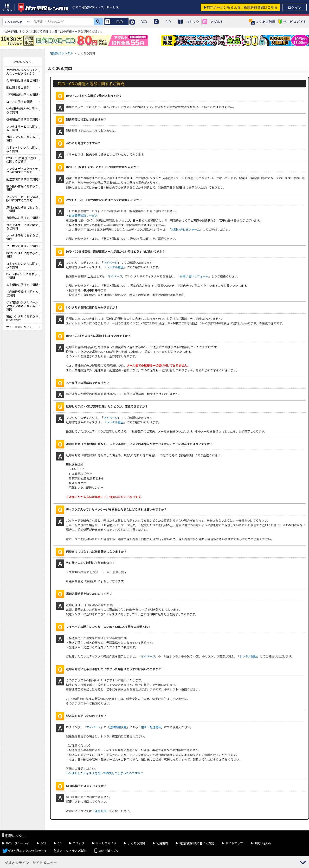
Task: Click Q icon beside 海外にも発送できますか？
Action: 60,144
